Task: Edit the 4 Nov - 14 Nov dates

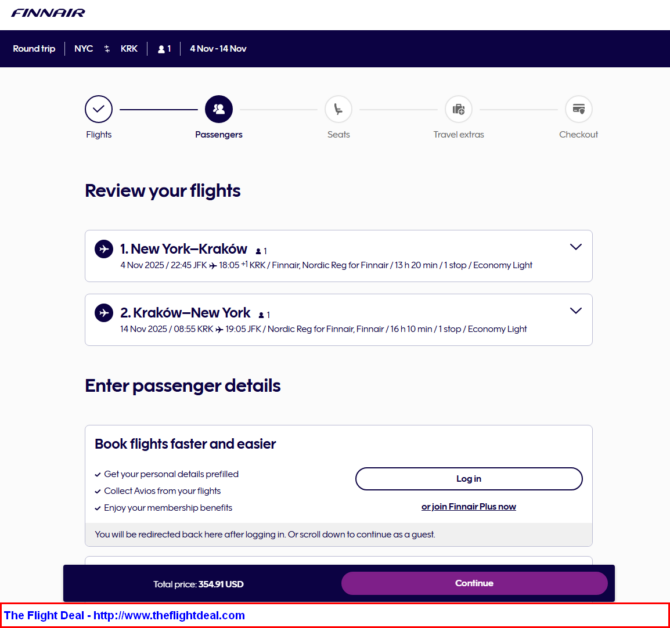Action: pyautogui.click(x=218, y=49)
